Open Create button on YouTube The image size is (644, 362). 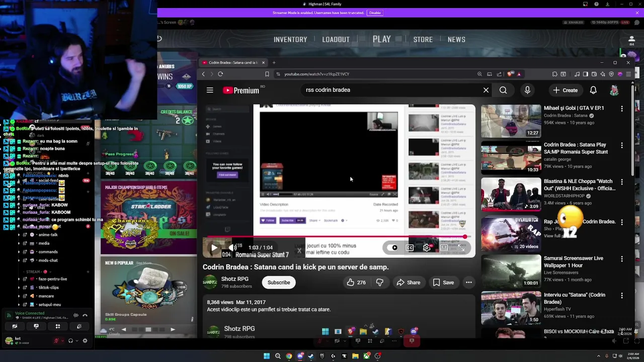point(565,90)
